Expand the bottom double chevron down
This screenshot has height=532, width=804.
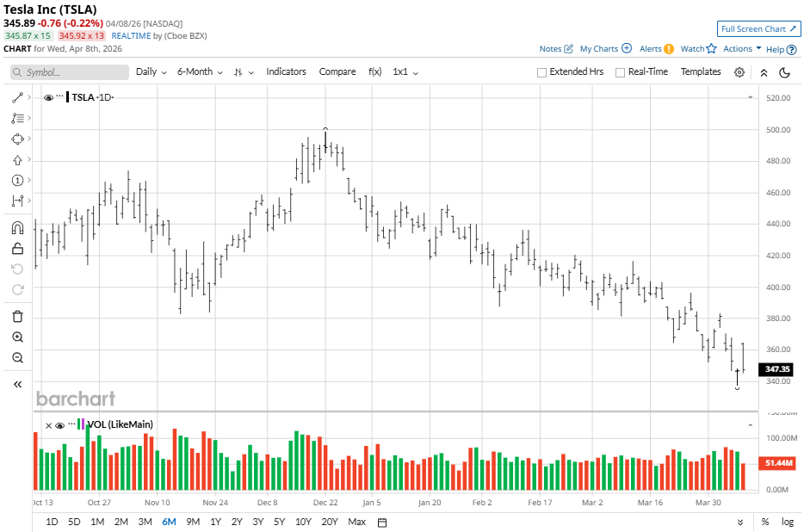pos(740,523)
